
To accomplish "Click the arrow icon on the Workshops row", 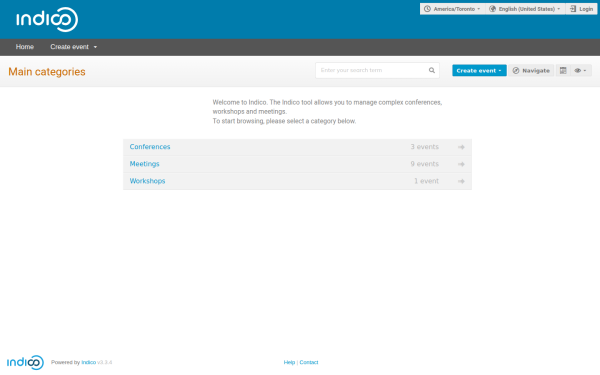I will click(461, 181).
